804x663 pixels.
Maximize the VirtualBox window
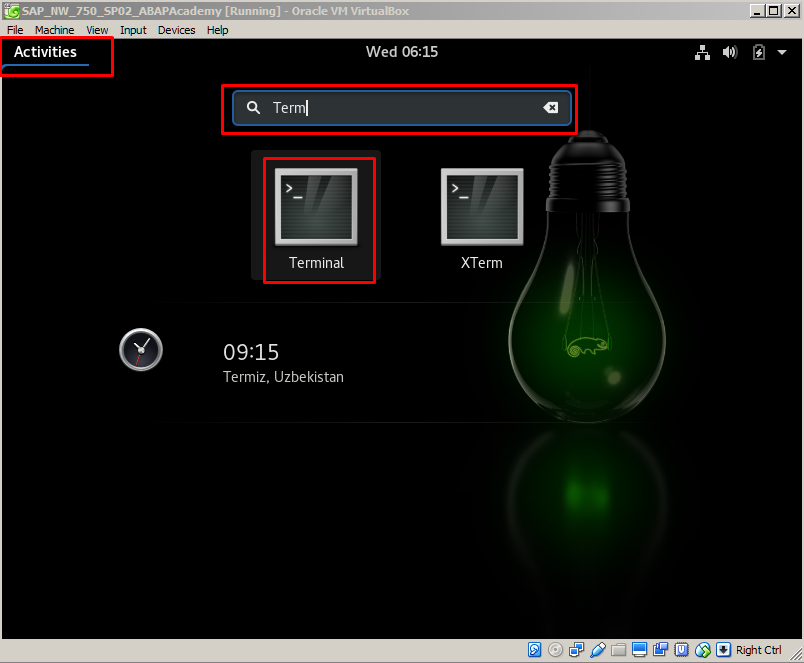coord(774,11)
